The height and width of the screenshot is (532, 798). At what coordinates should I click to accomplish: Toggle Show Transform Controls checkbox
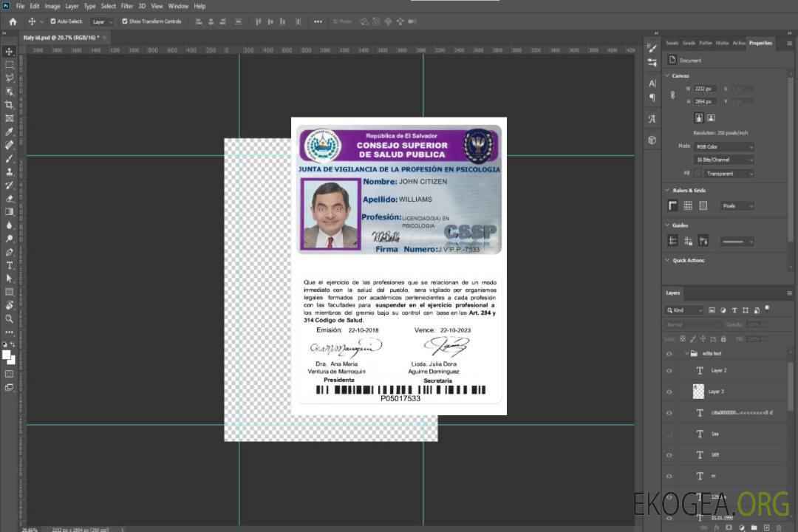pyautogui.click(x=125, y=21)
